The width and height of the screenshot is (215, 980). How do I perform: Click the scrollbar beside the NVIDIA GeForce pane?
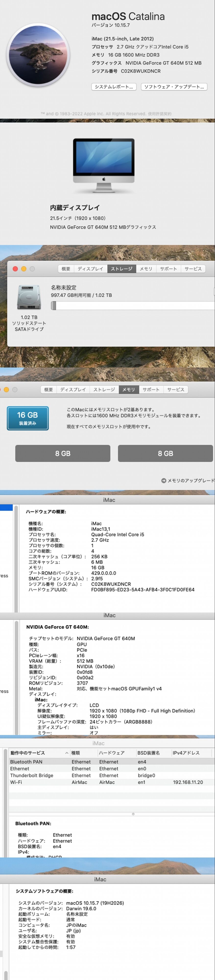pos(16,678)
